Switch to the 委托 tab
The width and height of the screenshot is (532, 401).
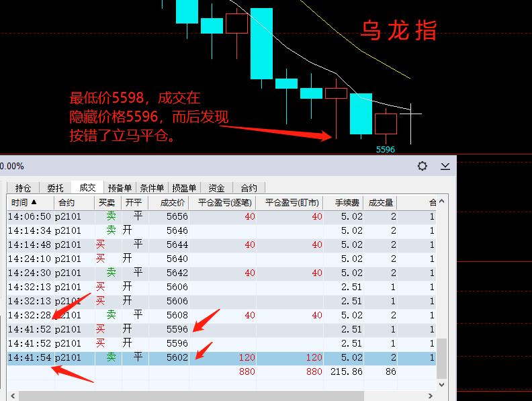[x=55, y=188]
